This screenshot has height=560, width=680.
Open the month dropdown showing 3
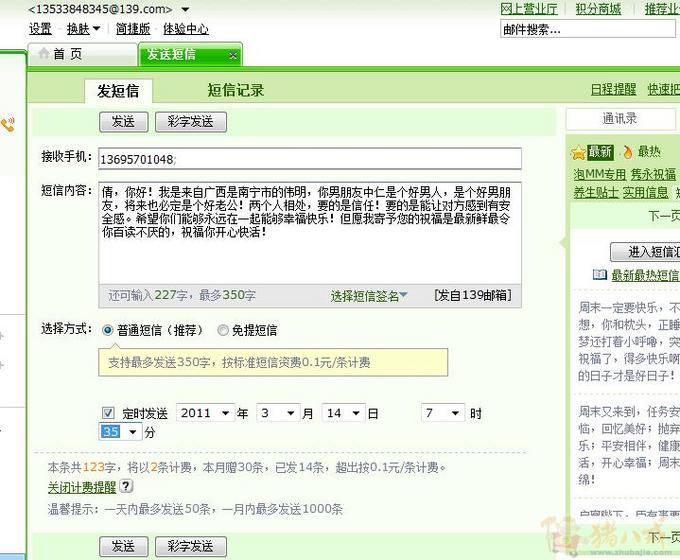(278, 413)
